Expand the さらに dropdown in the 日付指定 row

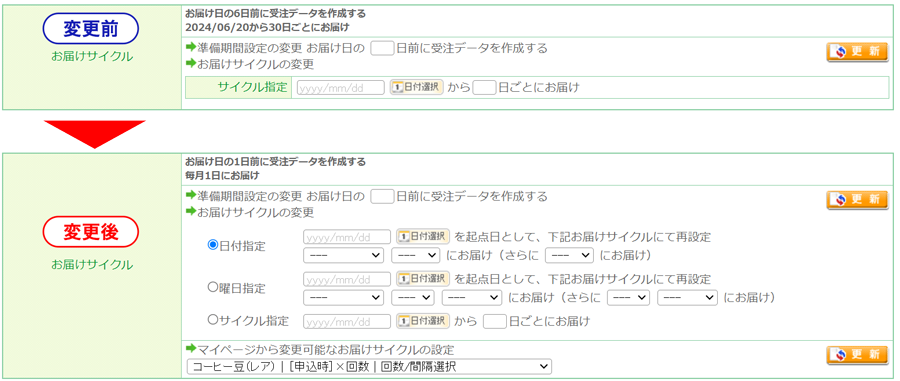(x=569, y=255)
